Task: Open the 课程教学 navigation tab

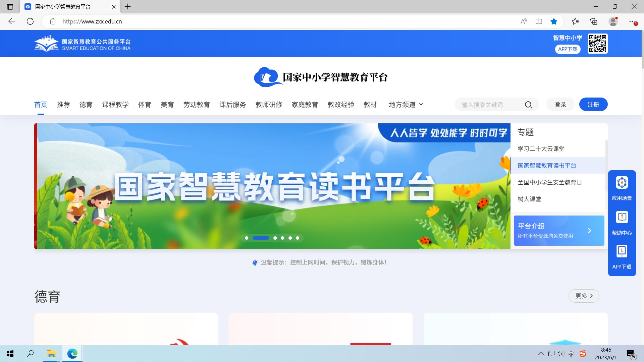Action: (x=115, y=105)
